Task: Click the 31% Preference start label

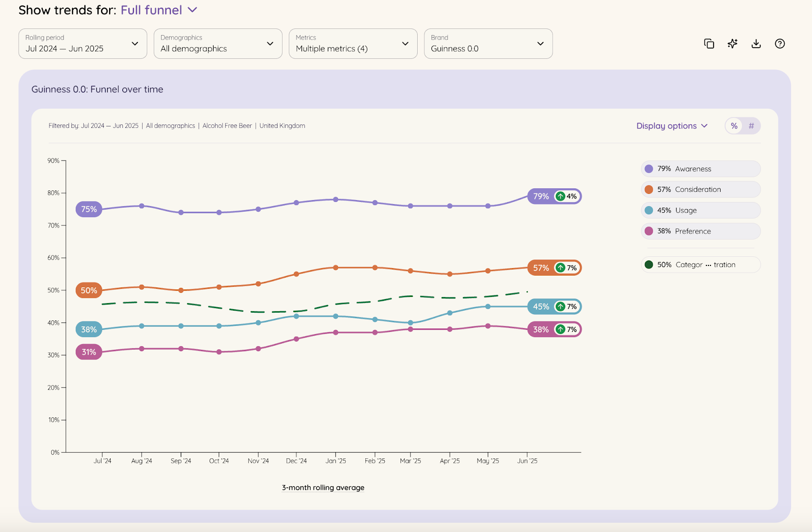Action: 89,352
